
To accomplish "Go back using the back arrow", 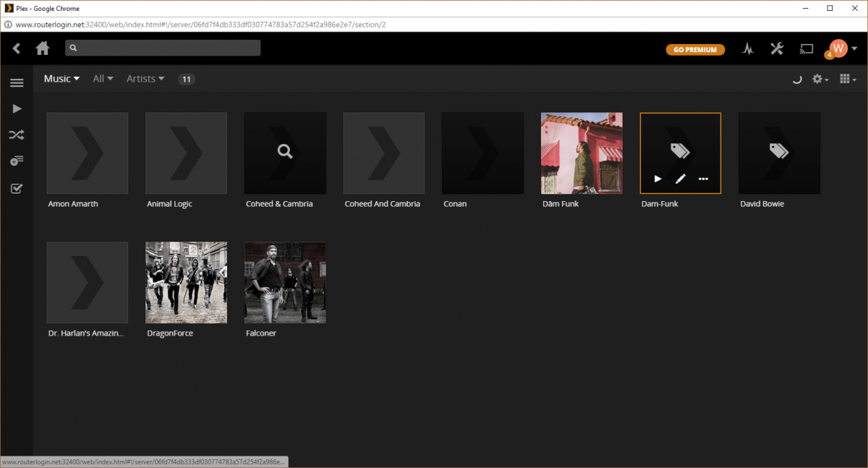I will coord(17,48).
